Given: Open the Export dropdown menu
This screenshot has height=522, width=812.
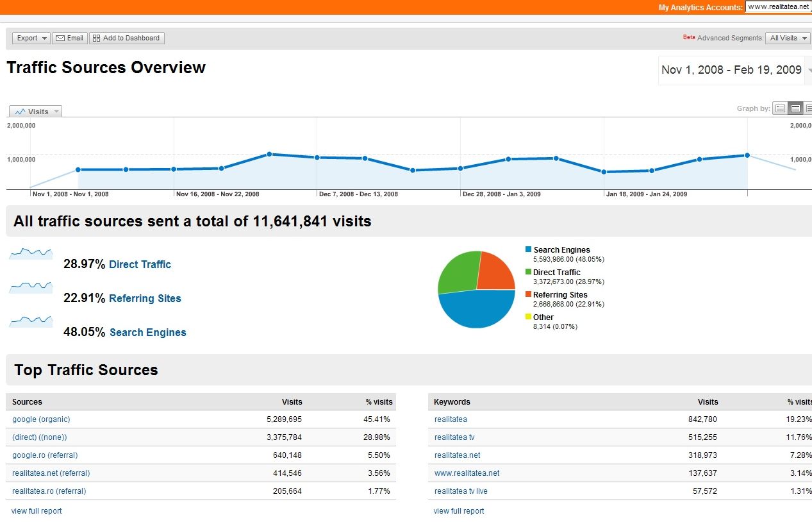Looking at the screenshot, I should 31,38.
